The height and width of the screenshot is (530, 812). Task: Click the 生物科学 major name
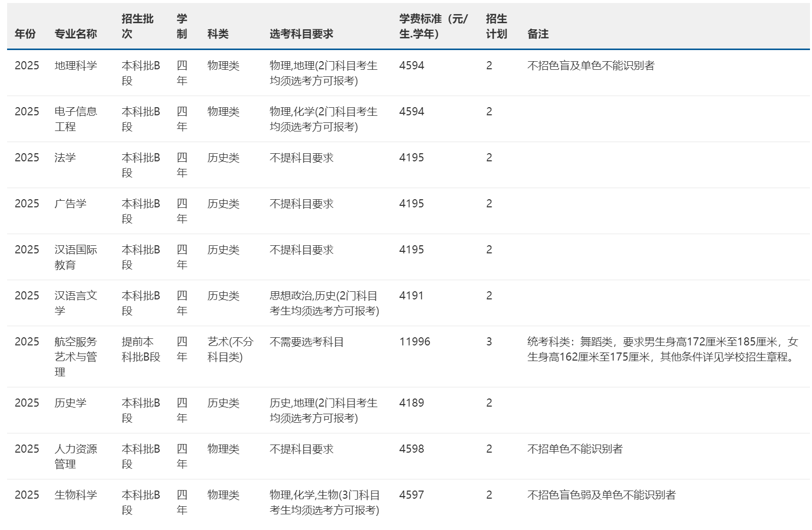pyautogui.click(x=75, y=495)
